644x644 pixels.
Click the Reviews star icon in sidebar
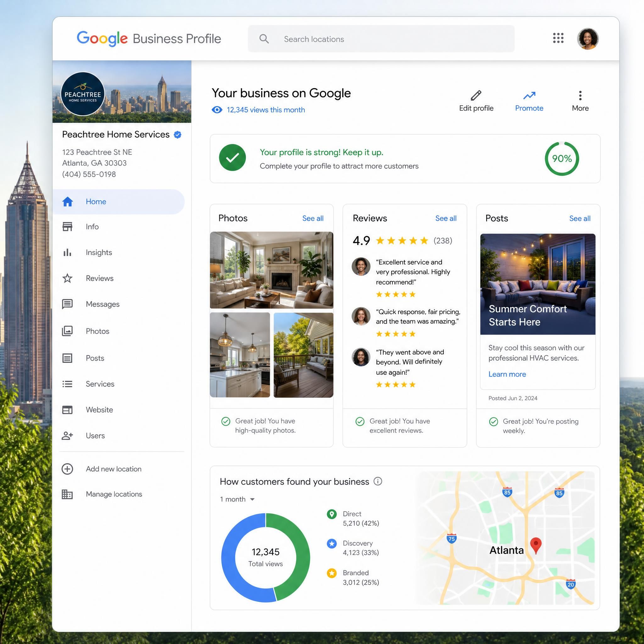[67, 278]
